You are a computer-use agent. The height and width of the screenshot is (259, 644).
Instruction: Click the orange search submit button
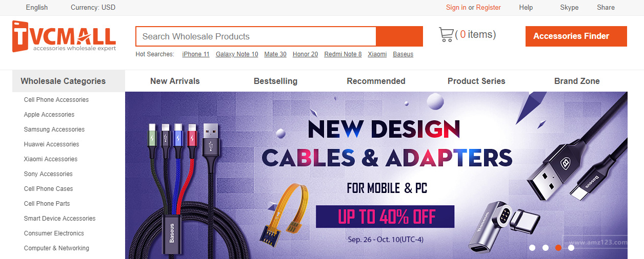tap(399, 36)
